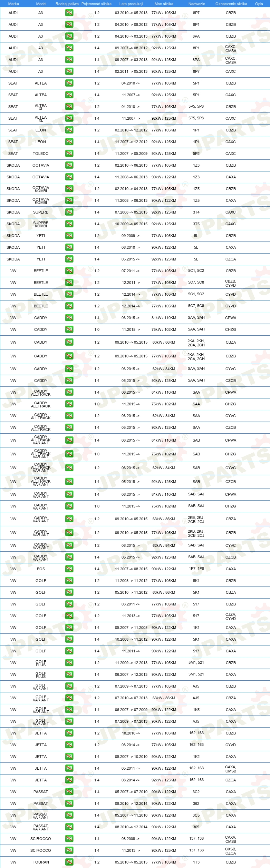Viewport: 270px width, 868px height.
Task: Click fuel icon in Seat Leon 1.2 row
Action: (69, 130)
